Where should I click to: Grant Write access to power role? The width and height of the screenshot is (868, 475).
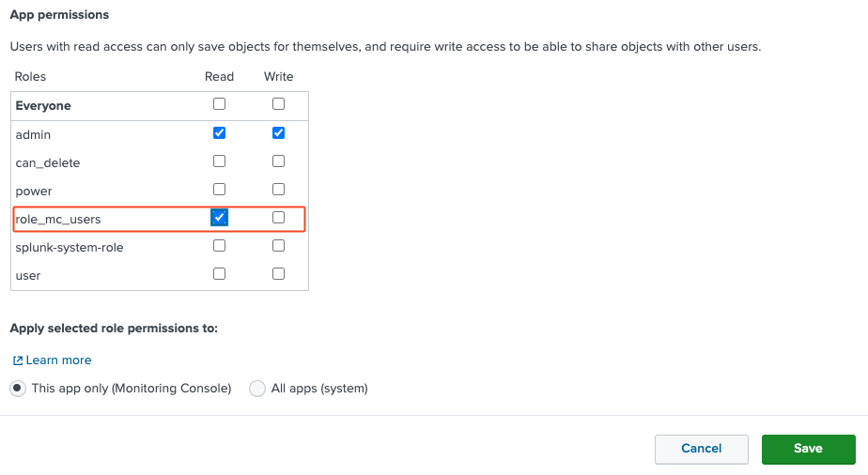(278, 190)
